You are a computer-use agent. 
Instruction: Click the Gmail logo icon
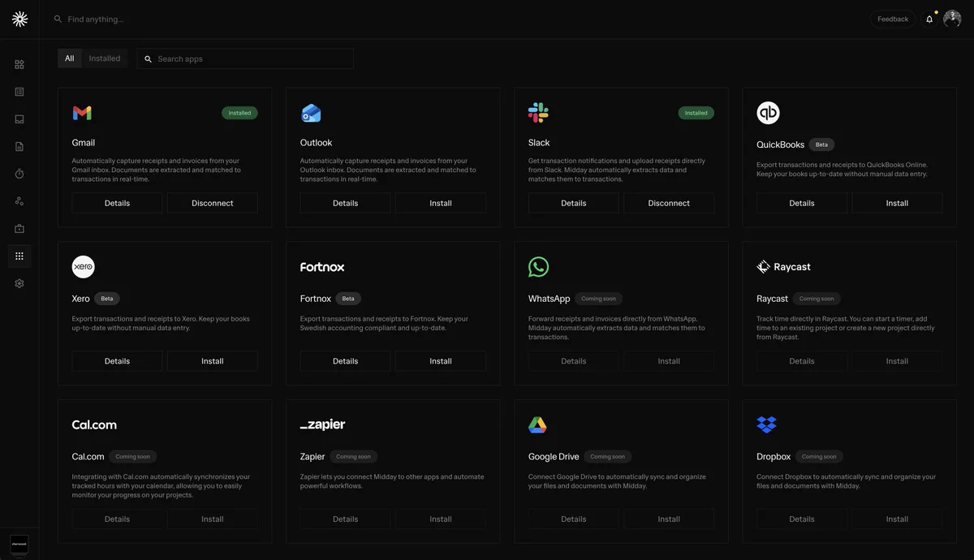click(x=82, y=113)
